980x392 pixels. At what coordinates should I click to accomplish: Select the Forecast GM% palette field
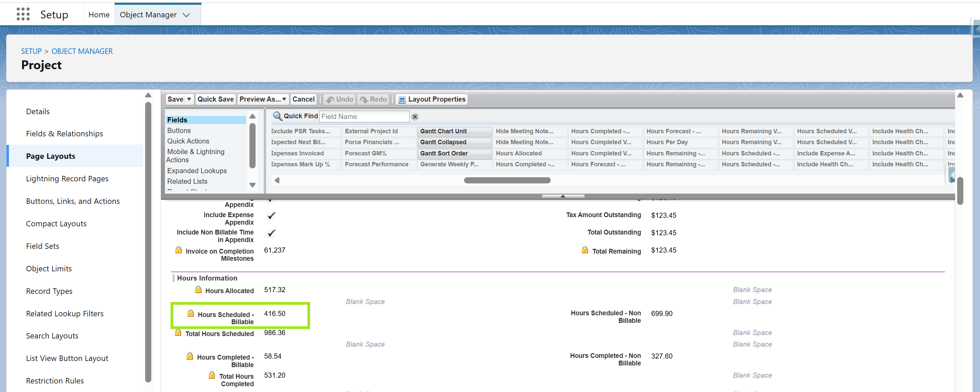pos(379,153)
